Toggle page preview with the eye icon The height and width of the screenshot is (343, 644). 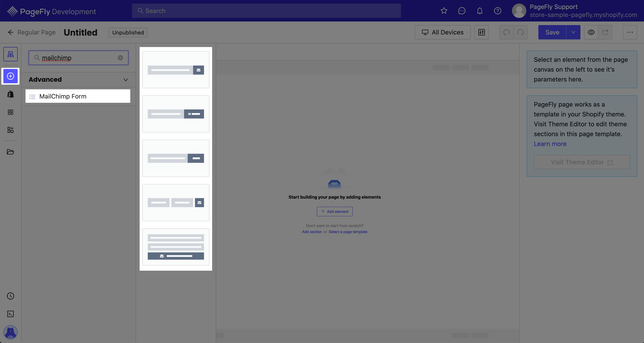click(591, 32)
